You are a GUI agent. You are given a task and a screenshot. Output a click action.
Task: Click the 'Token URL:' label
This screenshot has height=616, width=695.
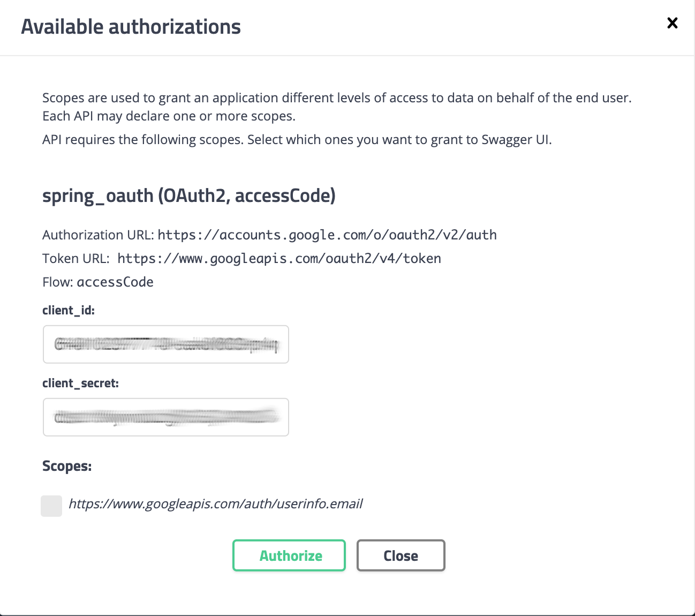click(x=75, y=259)
